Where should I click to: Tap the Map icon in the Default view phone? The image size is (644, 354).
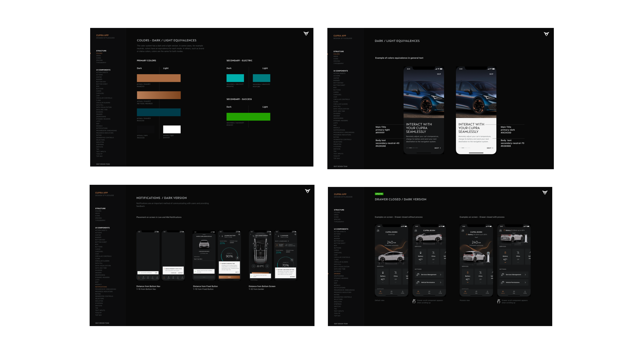[391, 292]
